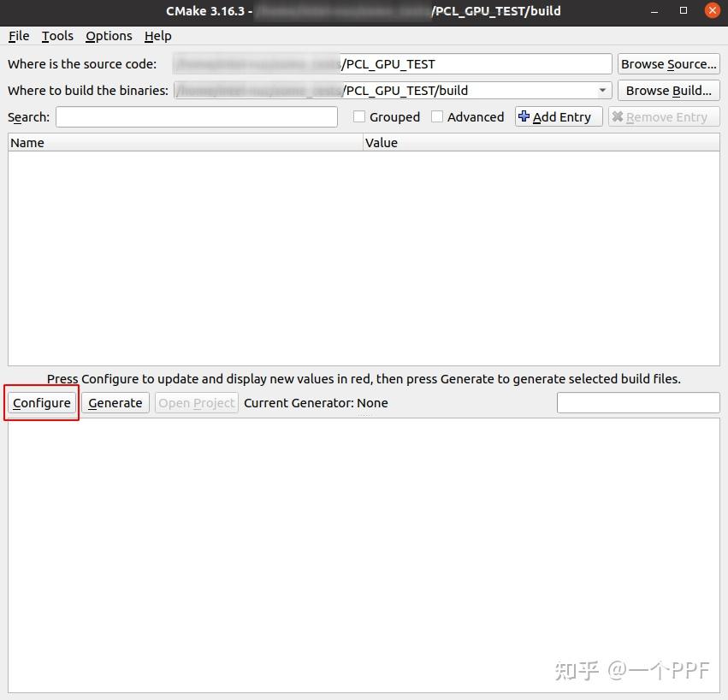
Task: Open the File menu
Action: 17,36
